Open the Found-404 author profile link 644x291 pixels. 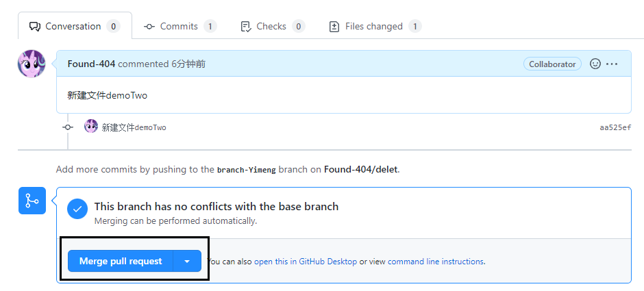(x=91, y=64)
